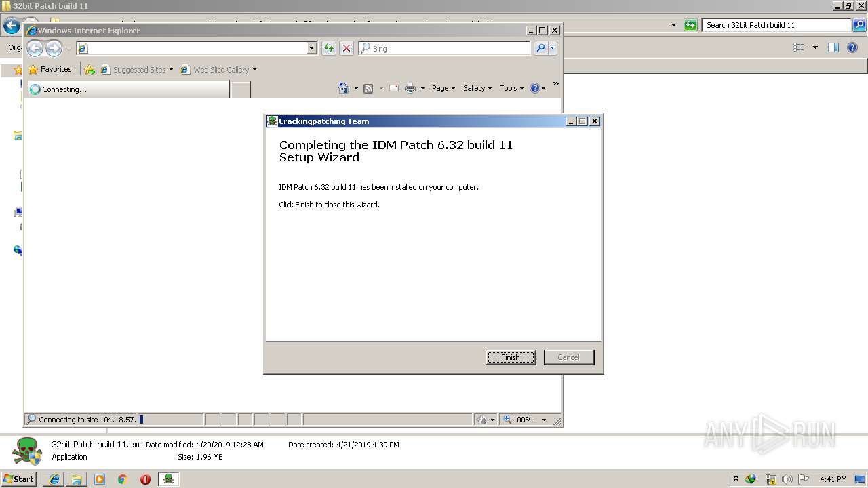Screen dimensions: 868x488
Task: Click the skull icon in Crackingpatching Team title bar
Action: click(273, 121)
